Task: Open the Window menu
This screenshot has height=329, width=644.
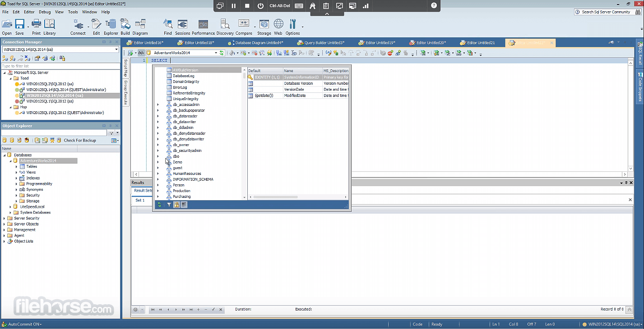Action: pos(89,12)
